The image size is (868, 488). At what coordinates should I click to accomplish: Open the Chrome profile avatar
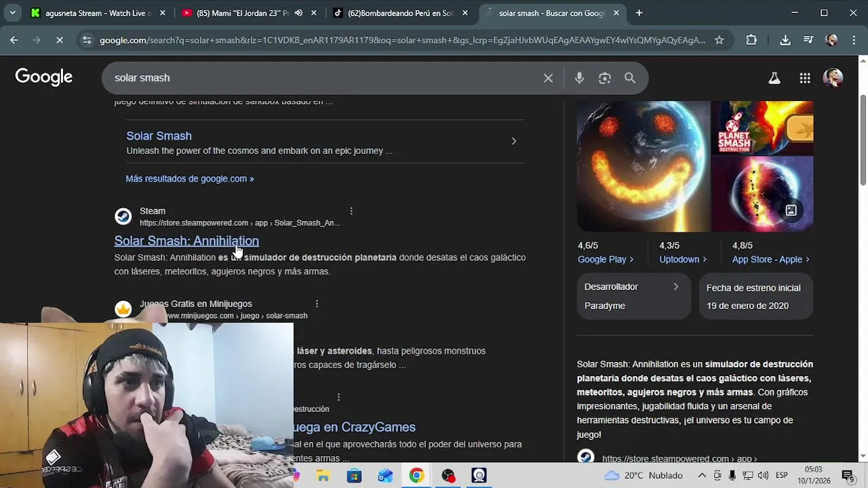click(x=831, y=40)
